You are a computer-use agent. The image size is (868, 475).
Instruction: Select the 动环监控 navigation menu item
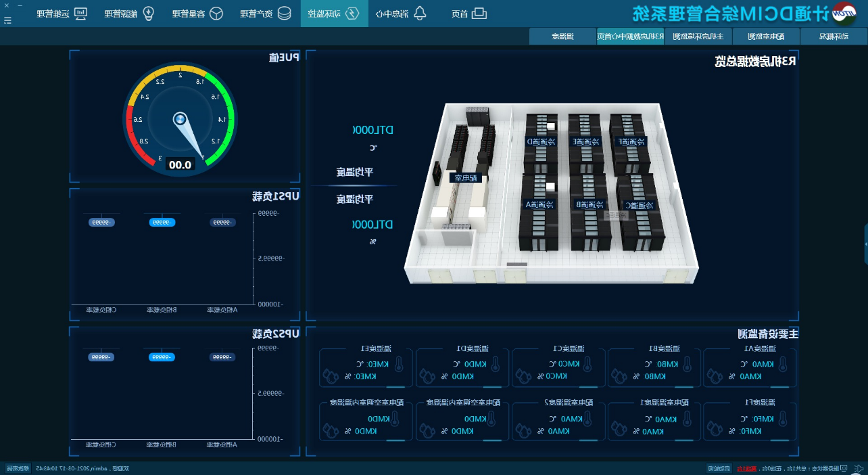tap(334, 14)
